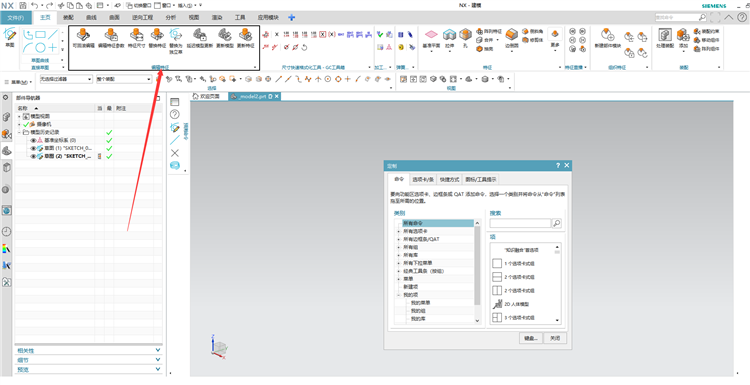Open the history clock sidebar icon

point(7,231)
